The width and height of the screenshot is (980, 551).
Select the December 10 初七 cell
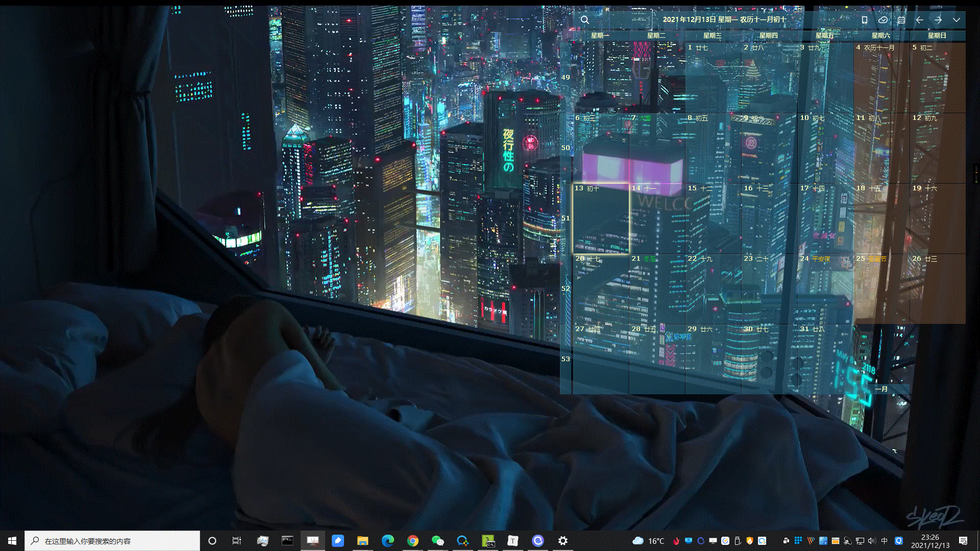(825, 148)
